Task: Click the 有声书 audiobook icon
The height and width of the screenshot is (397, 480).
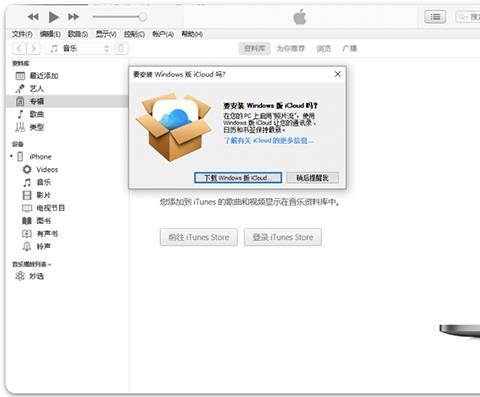Action: pos(27,234)
